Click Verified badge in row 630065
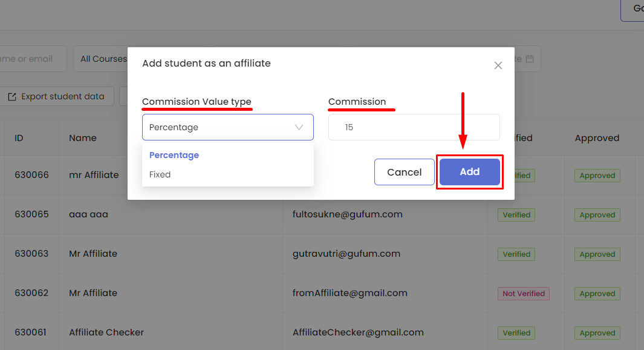 click(516, 215)
